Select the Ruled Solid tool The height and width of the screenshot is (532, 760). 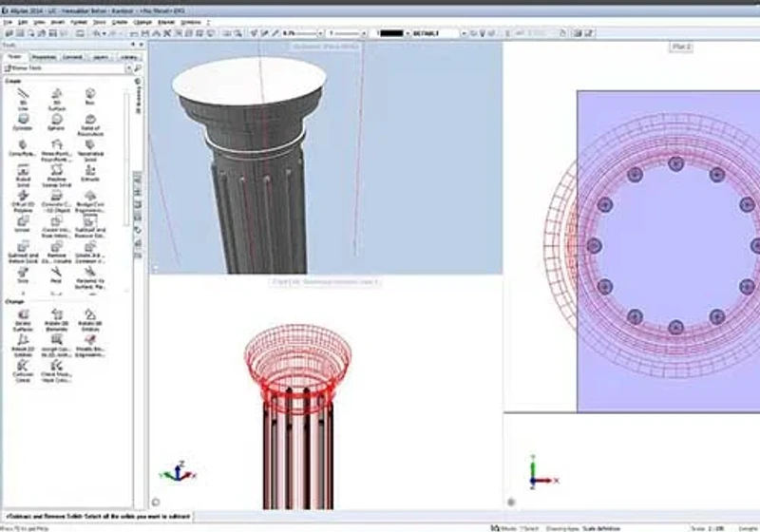click(x=23, y=175)
